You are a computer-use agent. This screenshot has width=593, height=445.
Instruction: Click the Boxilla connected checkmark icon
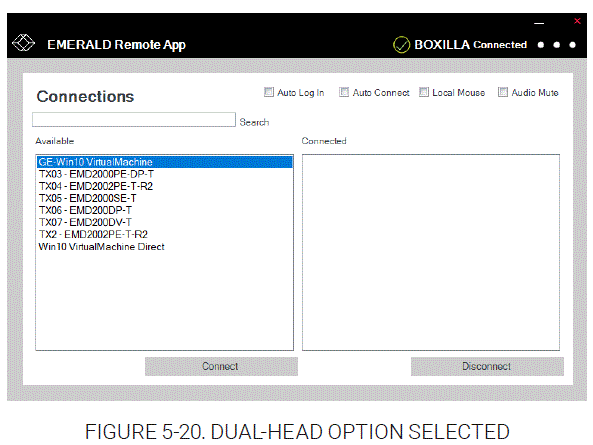[401, 45]
